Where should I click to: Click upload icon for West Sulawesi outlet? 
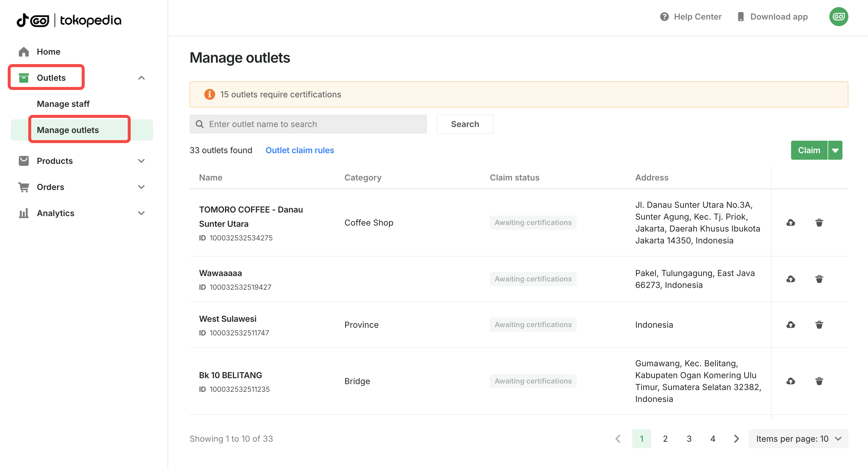[790, 324]
